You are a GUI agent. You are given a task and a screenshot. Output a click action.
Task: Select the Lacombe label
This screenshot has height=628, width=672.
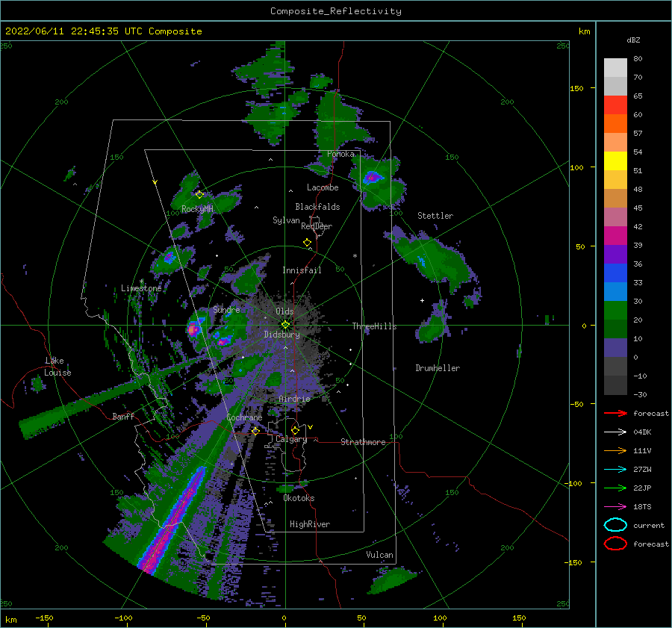[323, 187]
